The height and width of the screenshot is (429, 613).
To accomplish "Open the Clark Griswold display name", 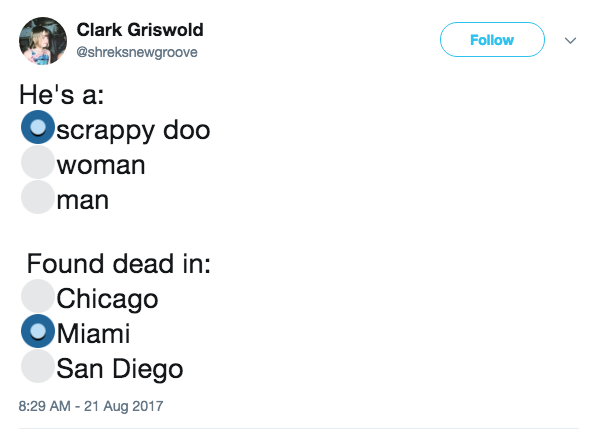I will 140,30.
